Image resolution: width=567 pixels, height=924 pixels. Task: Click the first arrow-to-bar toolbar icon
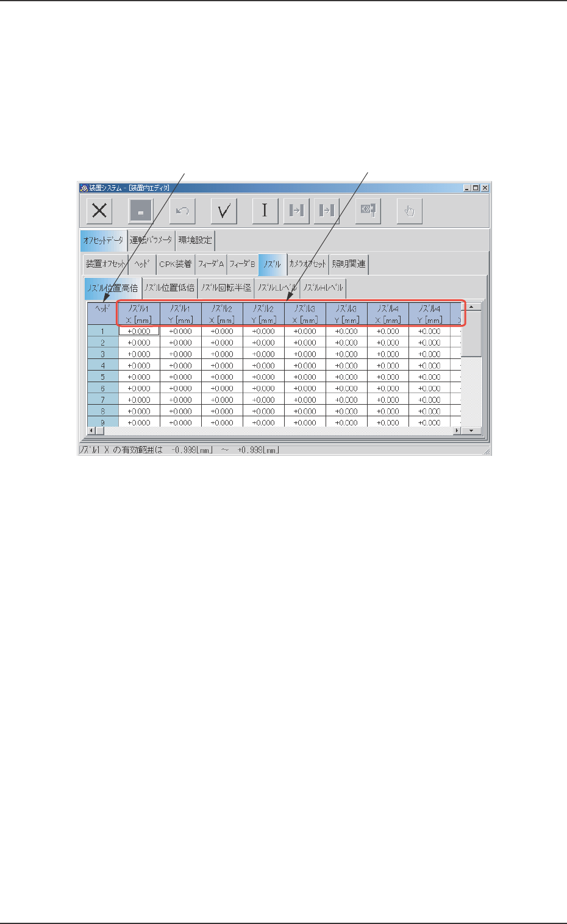point(296,211)
